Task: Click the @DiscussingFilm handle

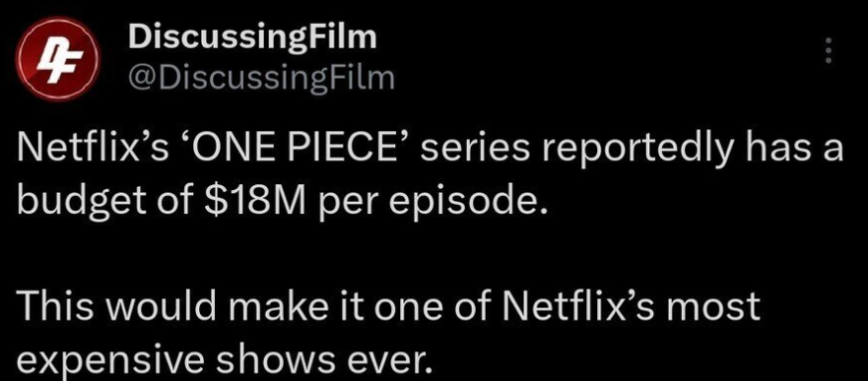Action: click(x=261, y=79)
